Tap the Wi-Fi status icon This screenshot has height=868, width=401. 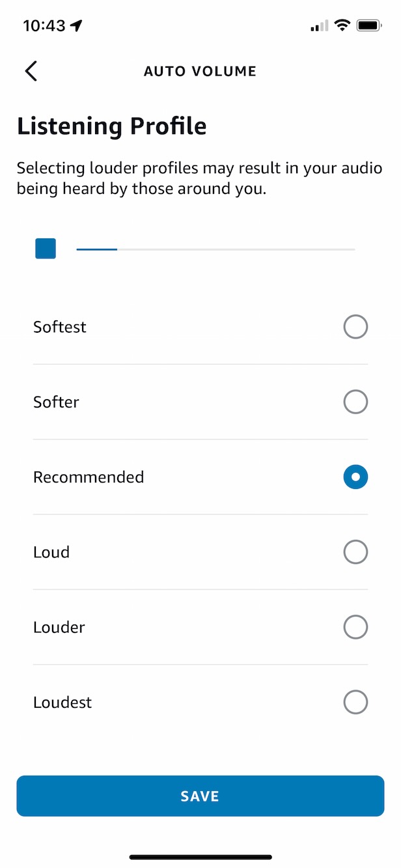click(x=342, y=26)
